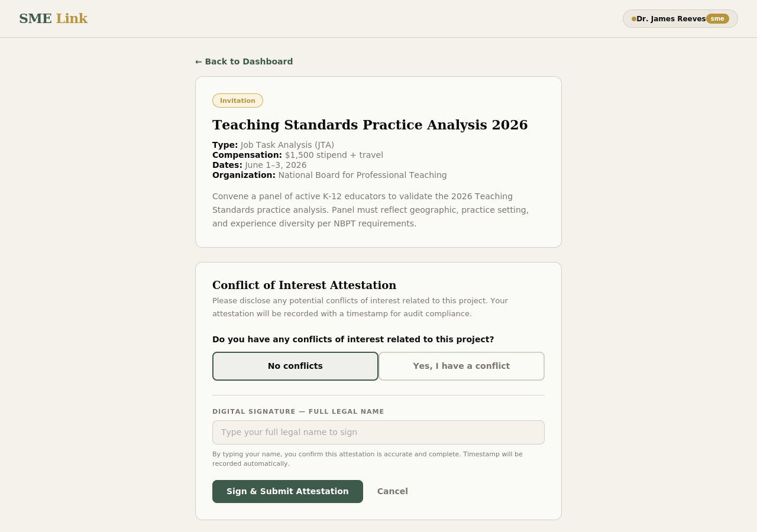
Task: Click the Conflict of Interest Attestation heading
Action: click(304, 286)
